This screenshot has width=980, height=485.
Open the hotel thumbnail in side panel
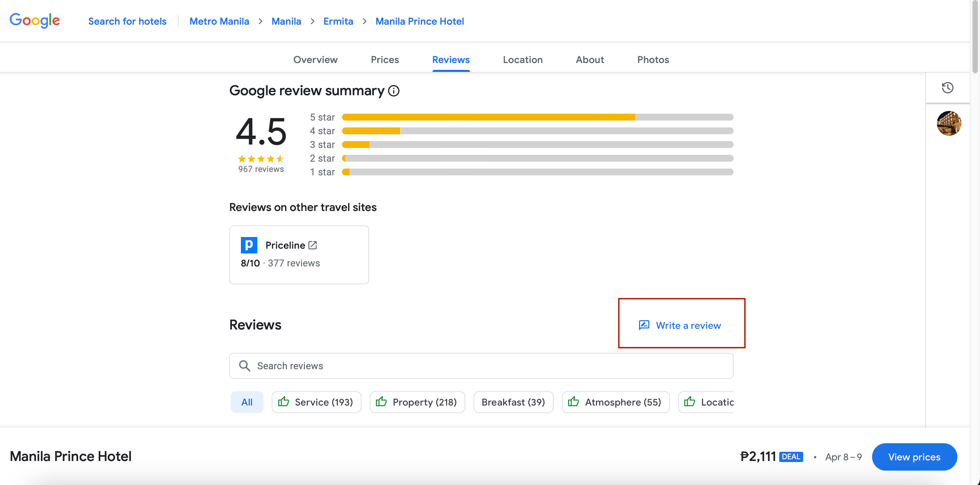(x=949, y=123)
